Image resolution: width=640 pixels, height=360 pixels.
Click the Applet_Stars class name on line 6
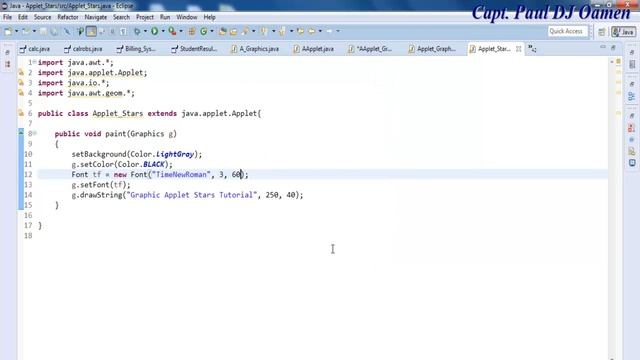[118, 113]
